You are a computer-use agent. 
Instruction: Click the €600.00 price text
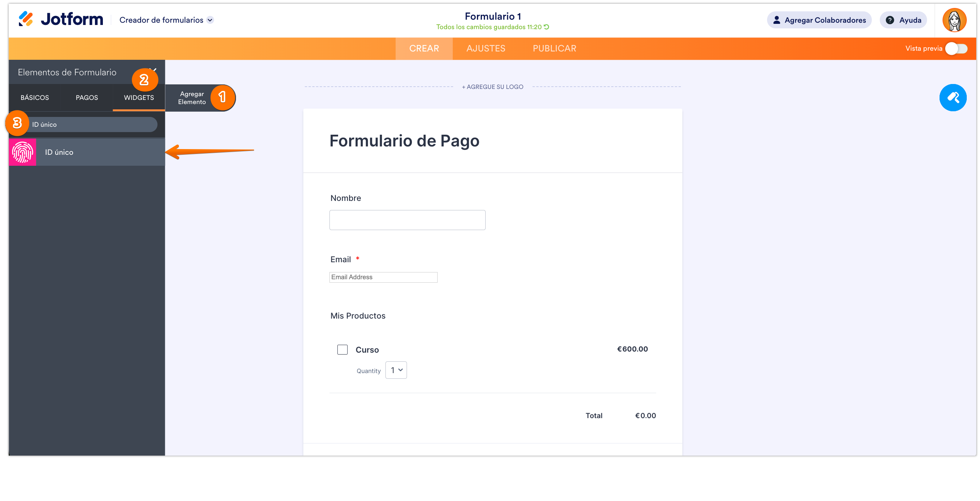coord(632,349)
